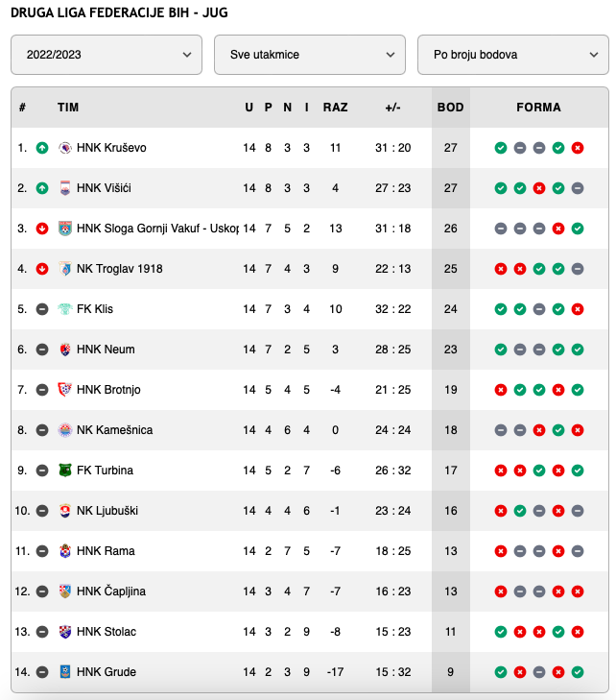The height and width of the screenshot is (700, 616).
Task: Click HNK Rama's last gray draw form icon
Action: pyautogui.click(x=578, y=551)
